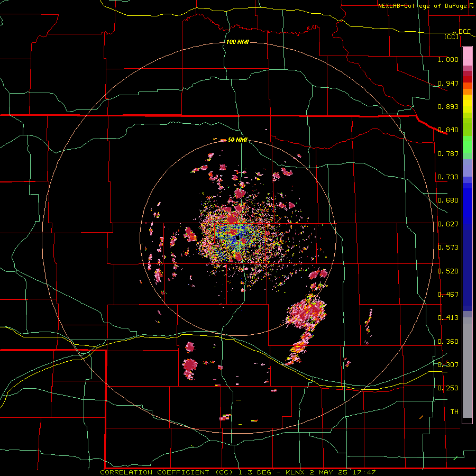Image resolution: width=476 pixels, height=476 pixels.
Task: Click the 0.787 color scale value
Action: coord(448,153)
